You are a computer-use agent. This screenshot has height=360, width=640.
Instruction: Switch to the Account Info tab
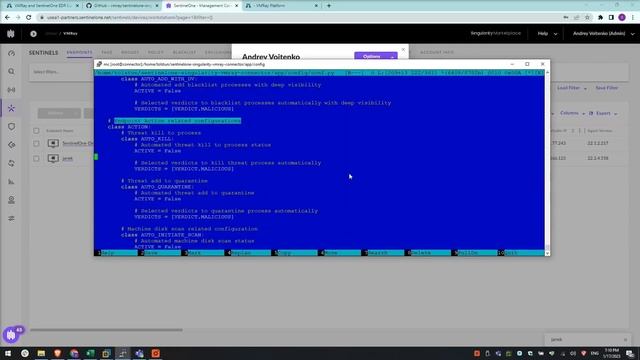(437, 53)
